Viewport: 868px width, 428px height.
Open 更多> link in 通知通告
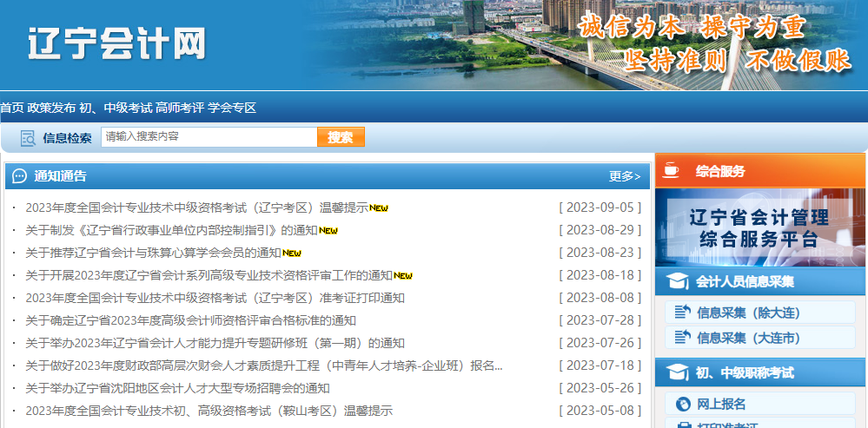coord(625,176)
